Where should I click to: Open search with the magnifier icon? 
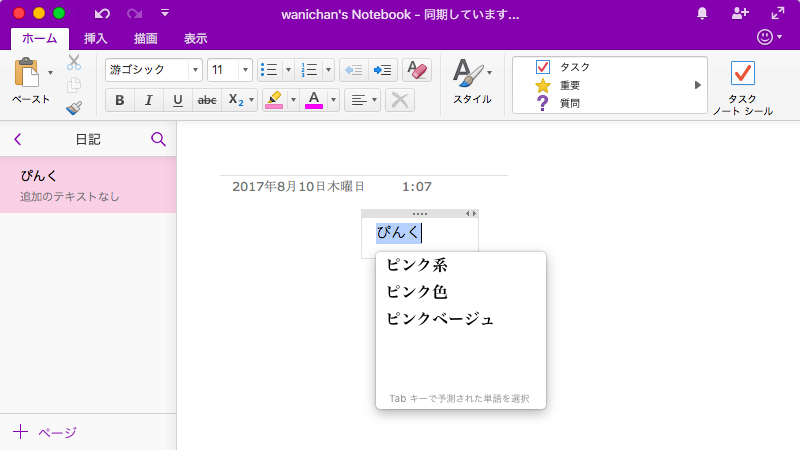click(x=158, y=139)
